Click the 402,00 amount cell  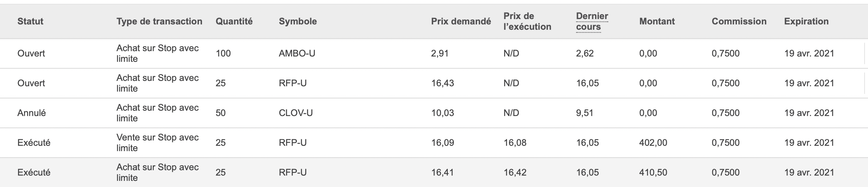(x=653, y=143)
